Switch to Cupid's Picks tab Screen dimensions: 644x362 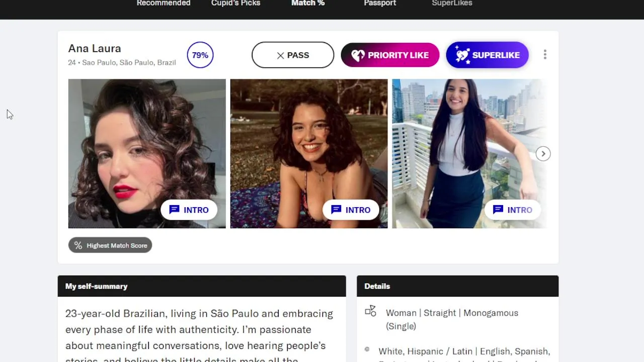(235, 3)
